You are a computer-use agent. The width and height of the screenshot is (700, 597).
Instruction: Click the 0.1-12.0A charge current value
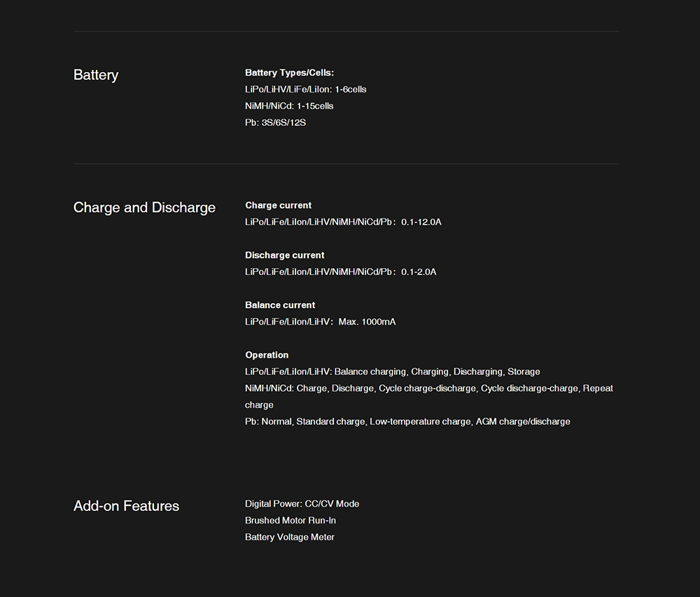[x=421, y=222]
